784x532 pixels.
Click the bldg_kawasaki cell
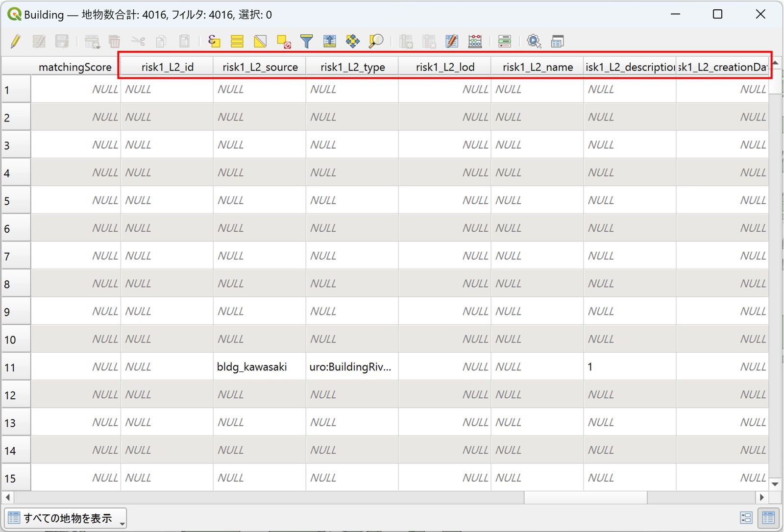[x=260, y=367]
